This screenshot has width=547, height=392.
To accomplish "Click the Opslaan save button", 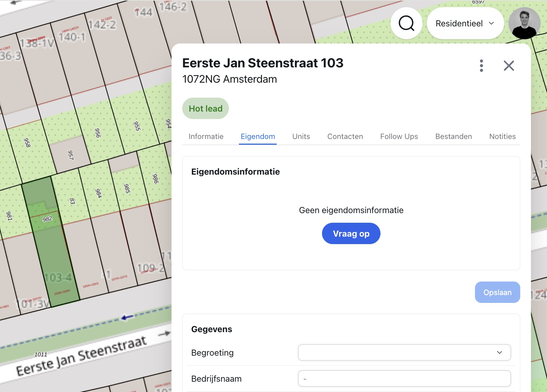I will [497, 292].
